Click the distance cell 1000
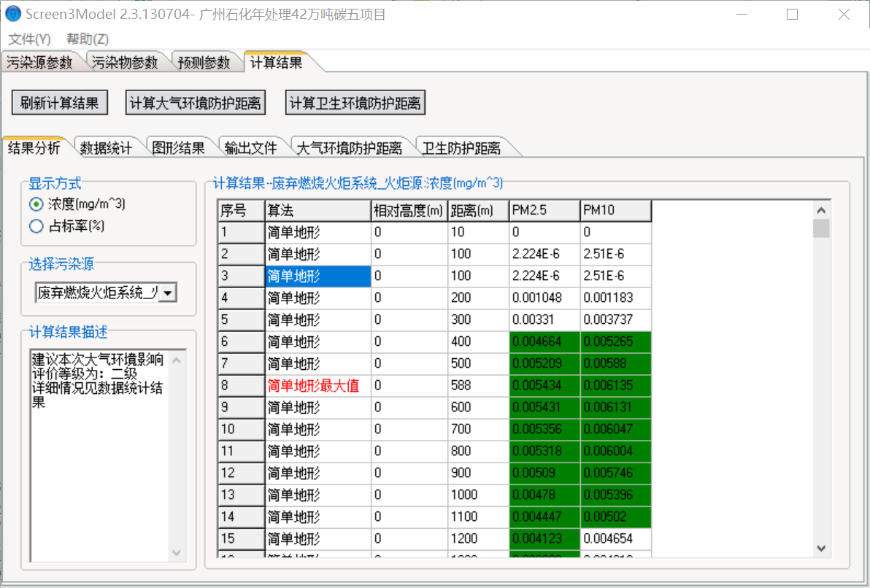The width and height of the screenshot is (870, 588). pyautogui.click(x=478, y=495)
